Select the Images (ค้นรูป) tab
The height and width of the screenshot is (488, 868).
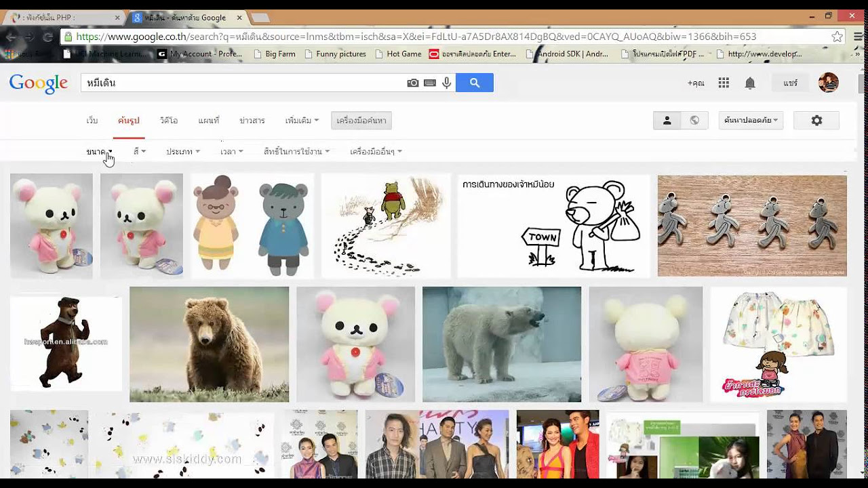point(128,121)
